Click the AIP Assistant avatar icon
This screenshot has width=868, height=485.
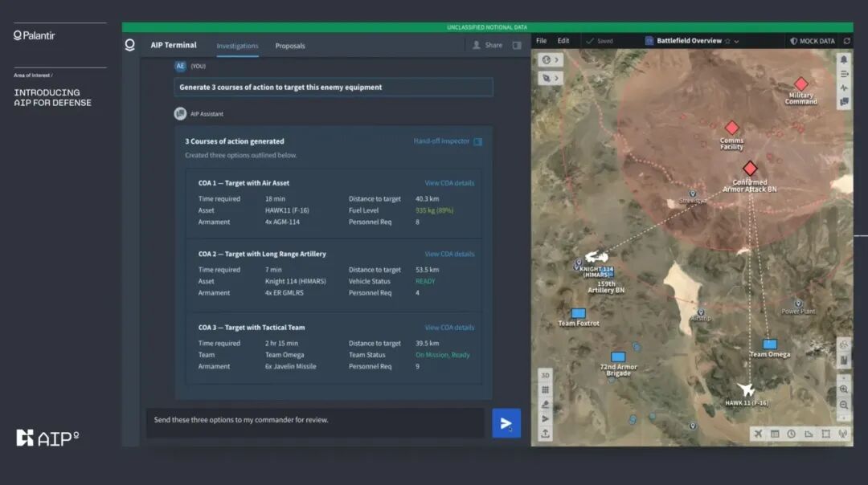click(x=180, y=114)
